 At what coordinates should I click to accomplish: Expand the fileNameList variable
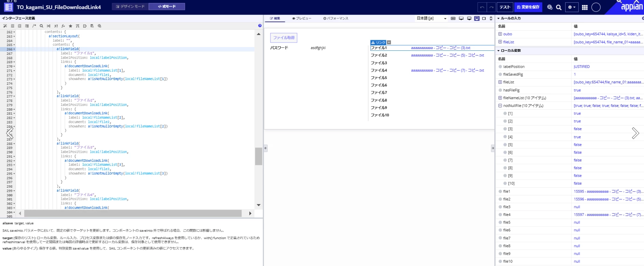coord(500,98)
